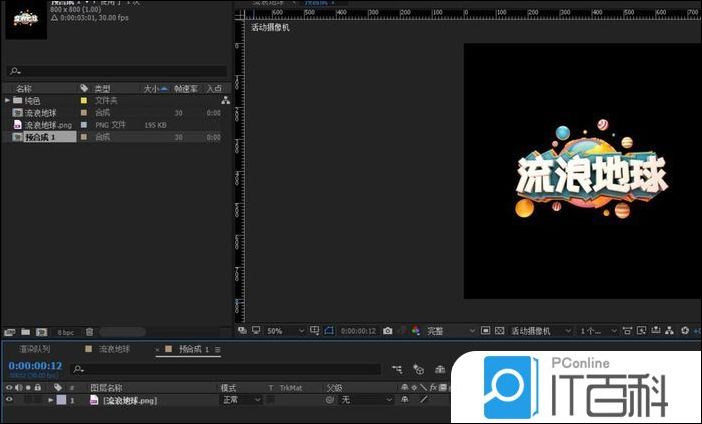Click the New Composition icon in Project panel
702x424 pixels.
pyautogui.click(x=42, y=332)
